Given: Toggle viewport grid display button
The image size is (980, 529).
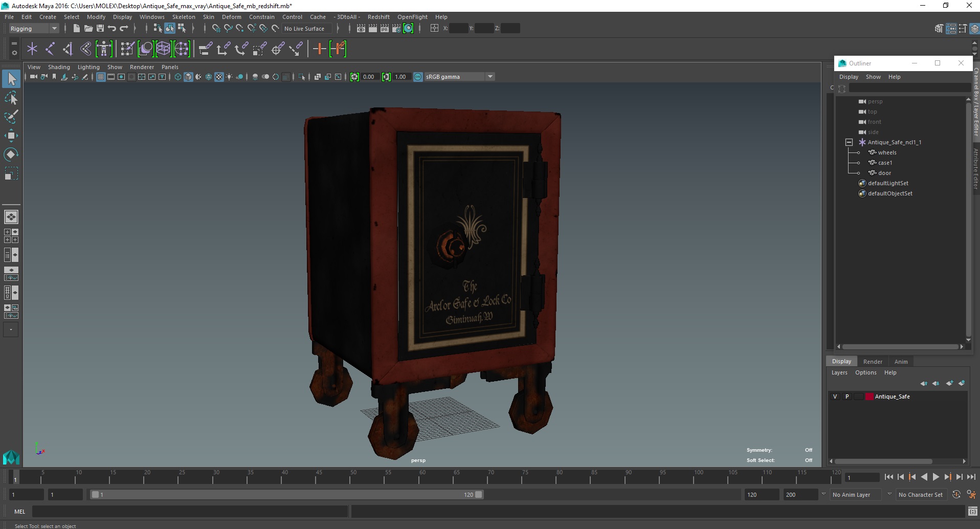Looking at the screenshot, I should click(101, 77).
